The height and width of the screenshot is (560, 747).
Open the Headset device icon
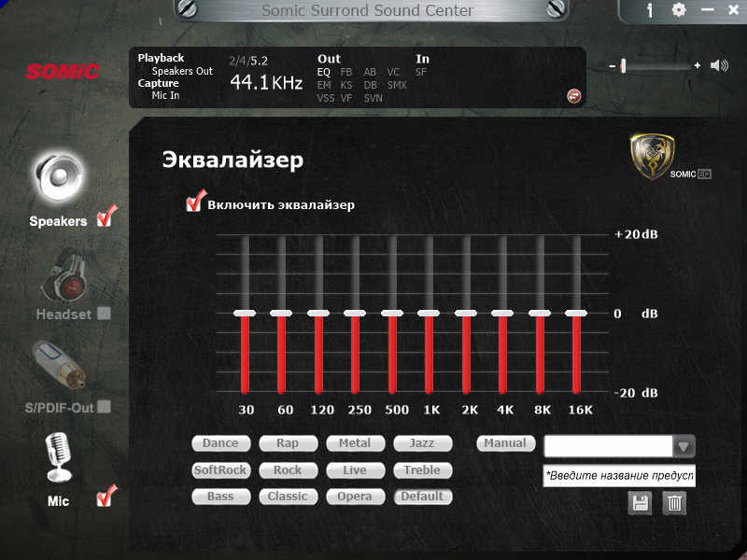pyautogui.click(x=64, y=277)
